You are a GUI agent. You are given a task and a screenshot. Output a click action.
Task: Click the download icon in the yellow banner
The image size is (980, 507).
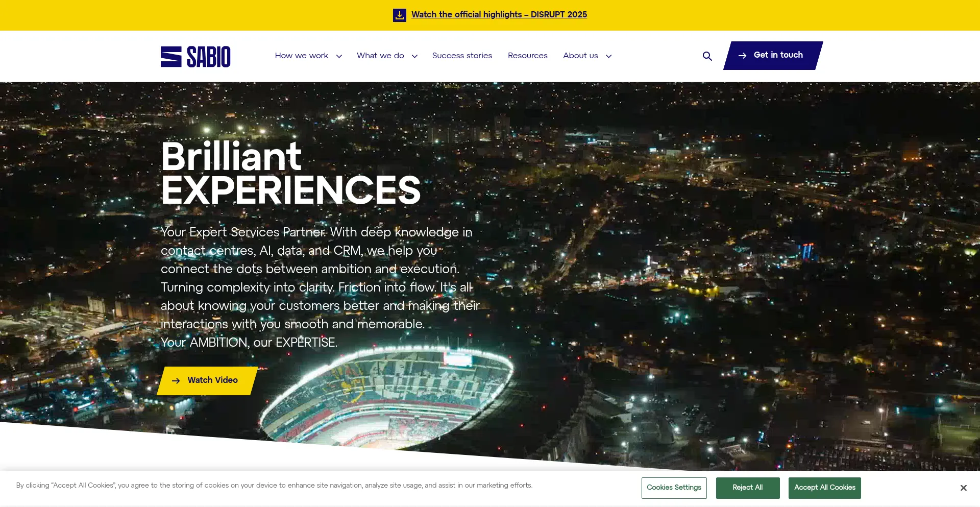click(x=400, y=15)
